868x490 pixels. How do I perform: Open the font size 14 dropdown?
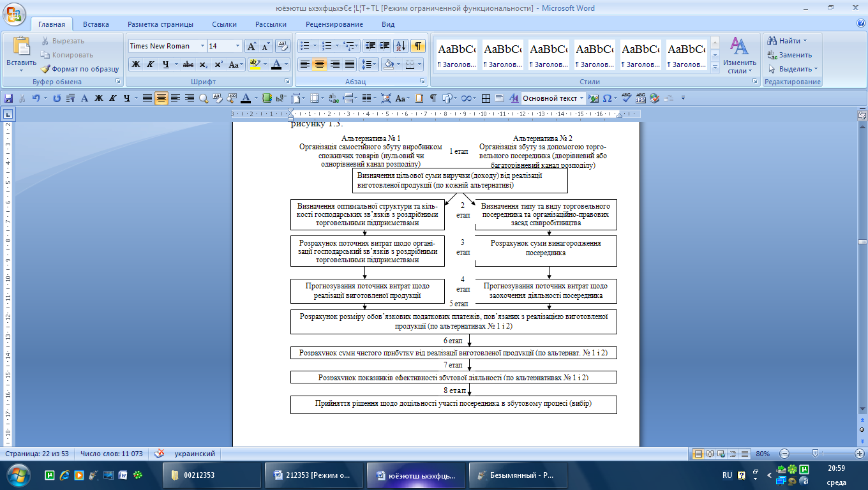tap(237, 46)
